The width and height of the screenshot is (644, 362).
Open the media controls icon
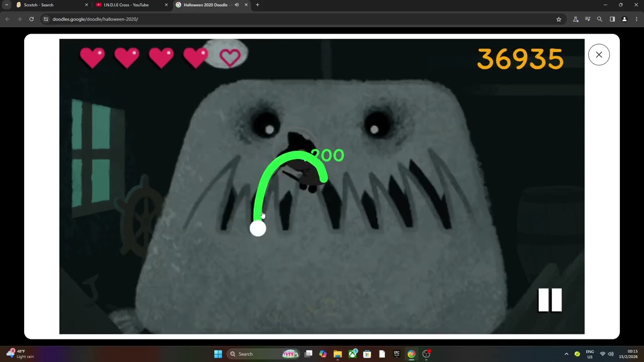click(x=588, y=19)
